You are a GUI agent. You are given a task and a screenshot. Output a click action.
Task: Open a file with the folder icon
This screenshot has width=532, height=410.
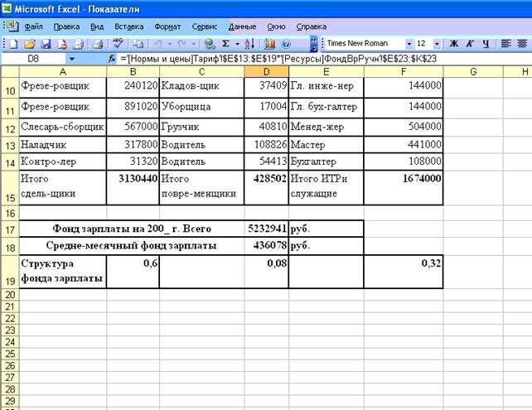coord(30,44)
